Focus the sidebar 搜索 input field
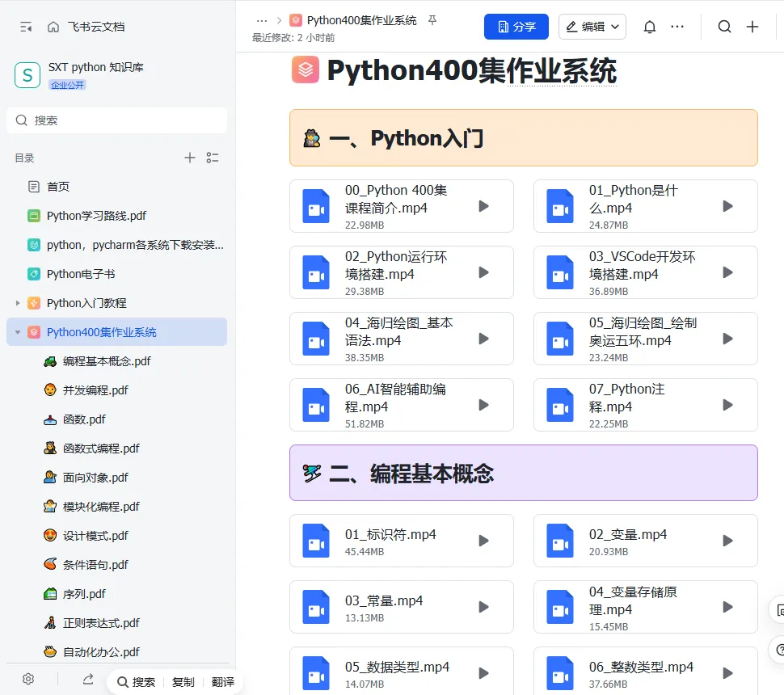 coord(117,120)
